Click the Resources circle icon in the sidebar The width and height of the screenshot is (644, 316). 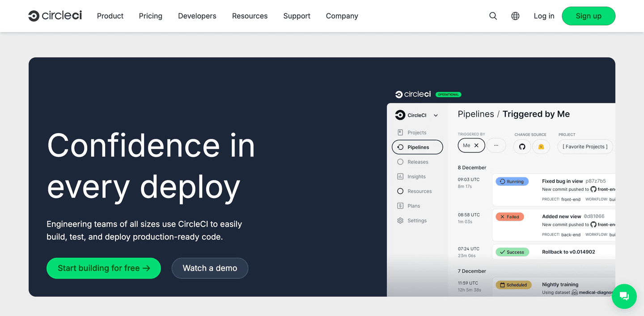[x=400, y=191]
